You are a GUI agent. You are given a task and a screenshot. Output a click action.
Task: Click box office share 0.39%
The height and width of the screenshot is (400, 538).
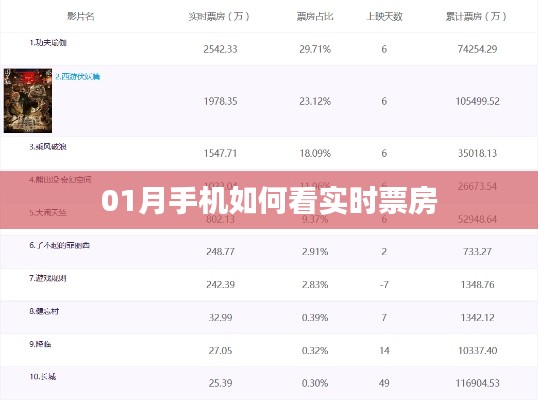click(315, 317)
